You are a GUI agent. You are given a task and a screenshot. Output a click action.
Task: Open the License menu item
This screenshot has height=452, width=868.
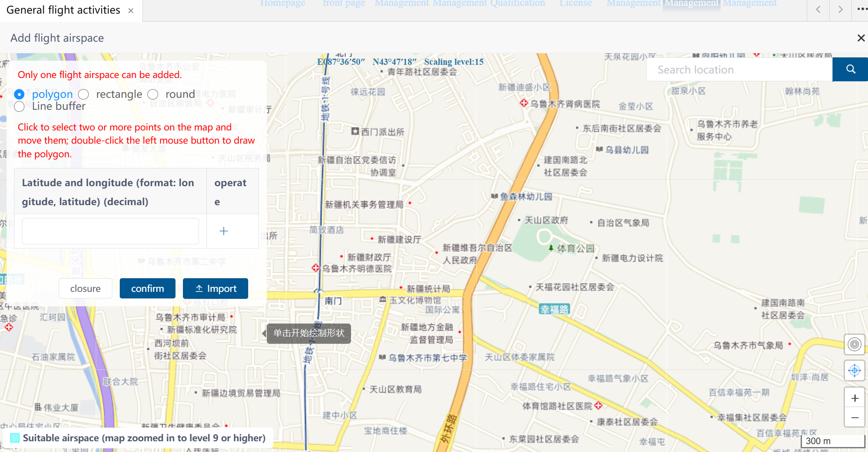[576, 3]
